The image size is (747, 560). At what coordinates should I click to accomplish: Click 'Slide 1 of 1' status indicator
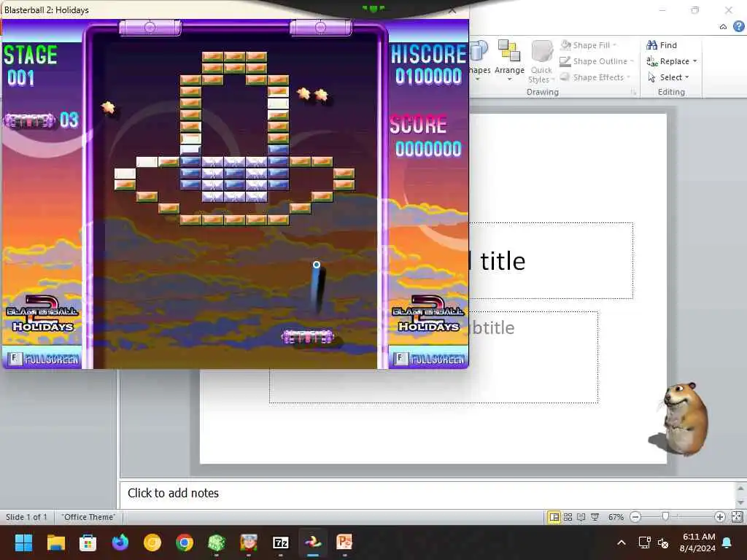pyautogui.click(x=26, y=517)
